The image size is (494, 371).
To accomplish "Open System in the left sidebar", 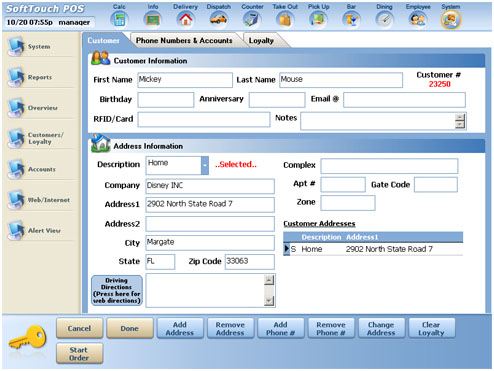I will [x=39, y=47].
